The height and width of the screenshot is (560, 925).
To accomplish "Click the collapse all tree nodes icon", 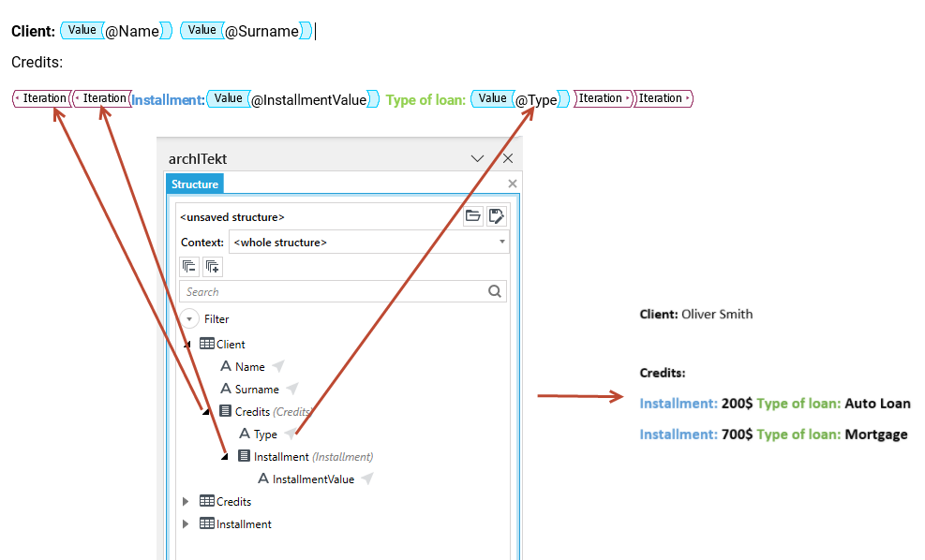I will pos(189,267).
